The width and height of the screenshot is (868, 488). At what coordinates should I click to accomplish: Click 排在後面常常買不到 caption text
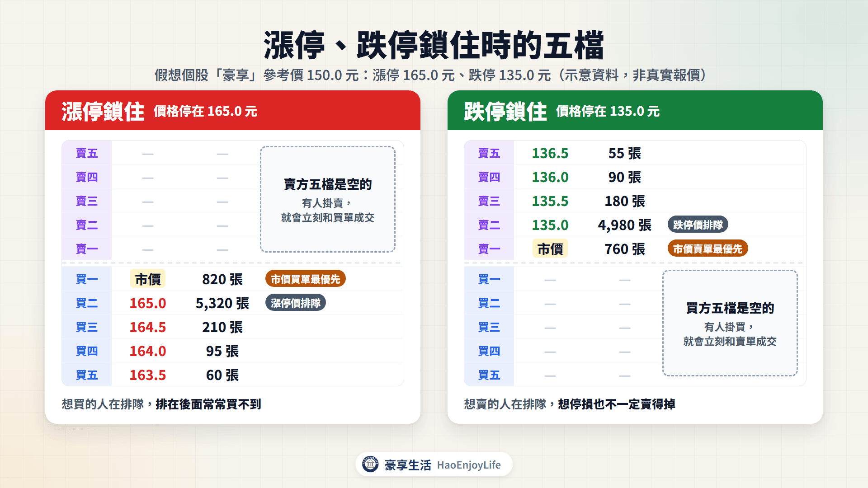pyautogui.click(x=208, y=404)
